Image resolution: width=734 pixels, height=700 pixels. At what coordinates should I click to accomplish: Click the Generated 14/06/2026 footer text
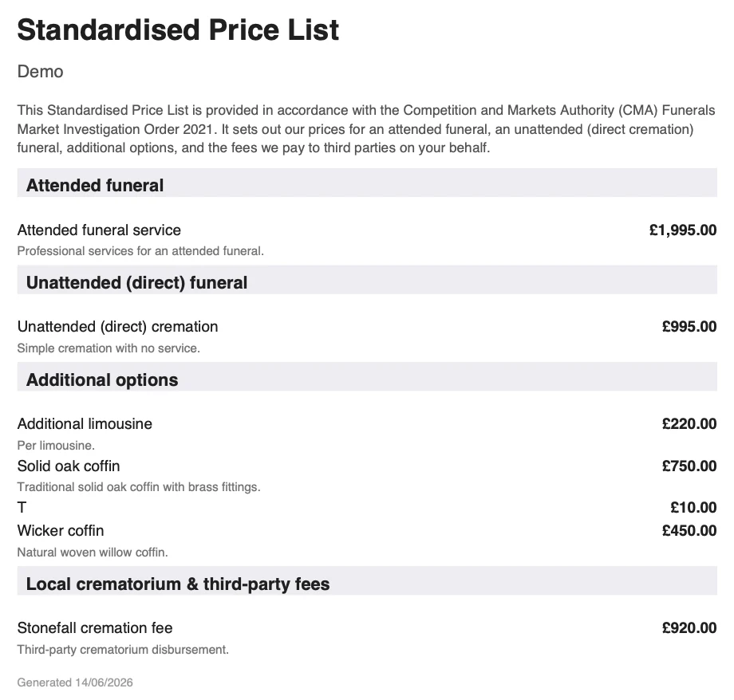click(x=75, y=682)
